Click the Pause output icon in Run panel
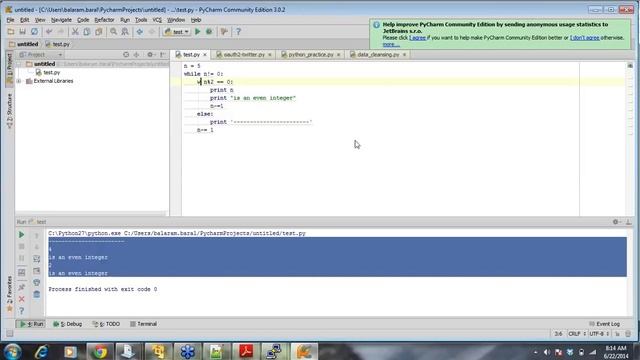Image resolution: width=640 pixels, height=360 pixels. (x=21, y=258)
